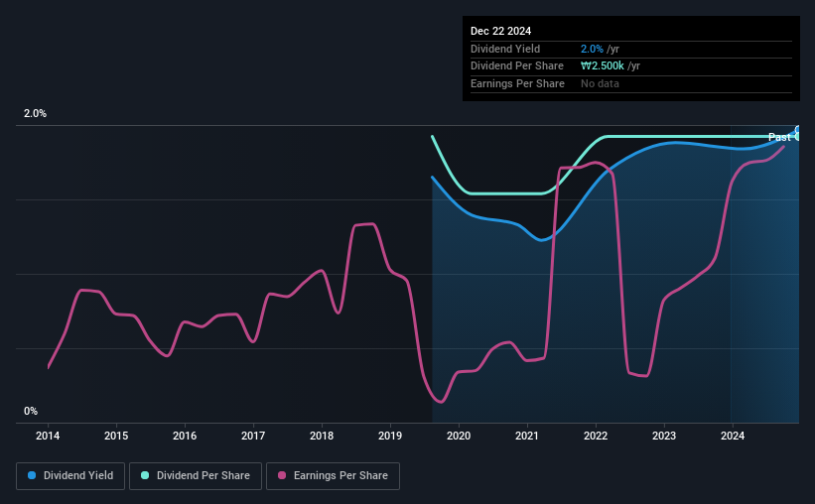Click the pink Earnings Per Share dot
The height and width of the screenshot is (504, 815).
282,475
